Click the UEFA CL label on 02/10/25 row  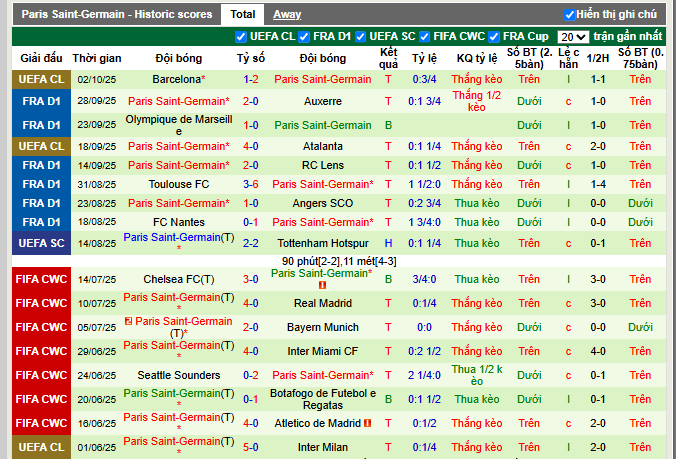click(x=41, y=79)
